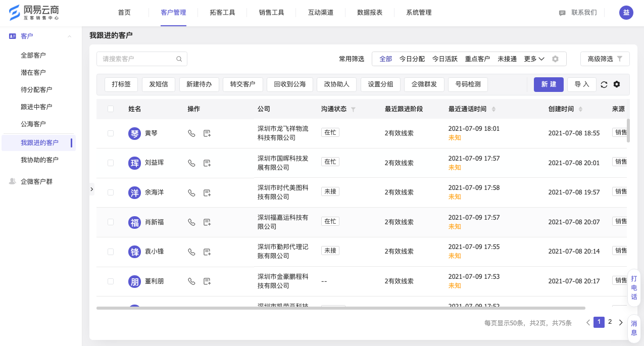Expand the 更多 filter dropdown
The height and width of the screenshot is (346, 644).
pyautogui.click(x=534, y=59)
